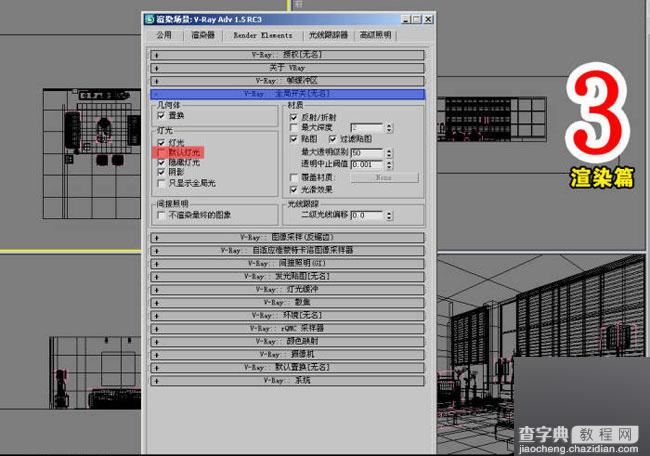Uncheck the 过滤贴图 checkbox

point(332,138)
